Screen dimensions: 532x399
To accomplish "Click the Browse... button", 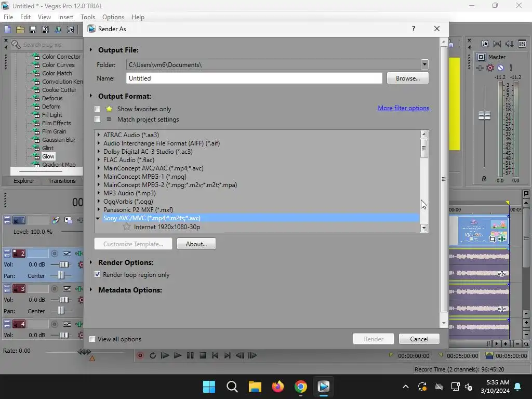I will pos(407,78).
